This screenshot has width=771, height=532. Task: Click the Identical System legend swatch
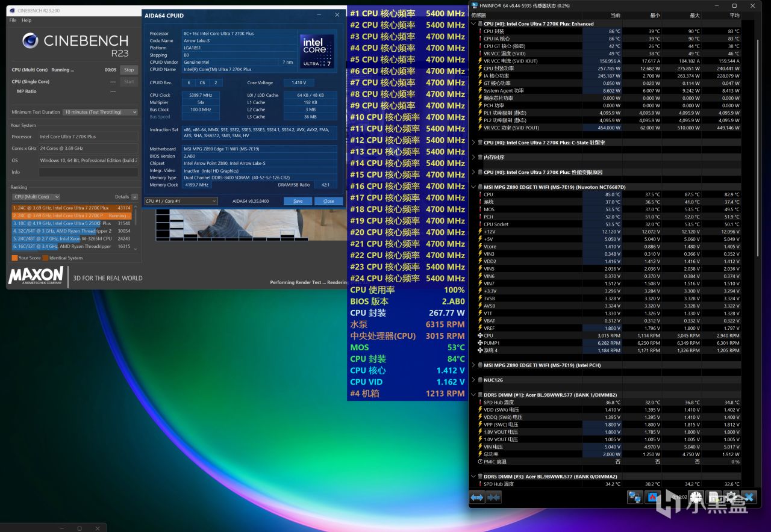click(x=45, y=258)
